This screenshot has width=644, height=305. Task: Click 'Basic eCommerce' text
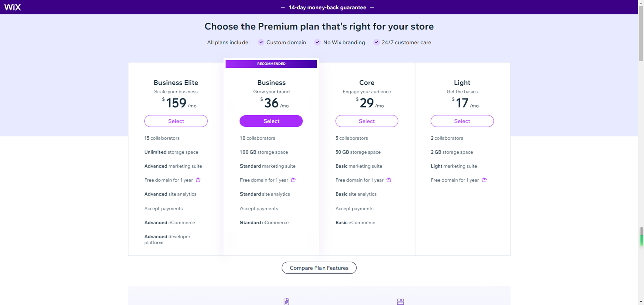coord(355,223)
